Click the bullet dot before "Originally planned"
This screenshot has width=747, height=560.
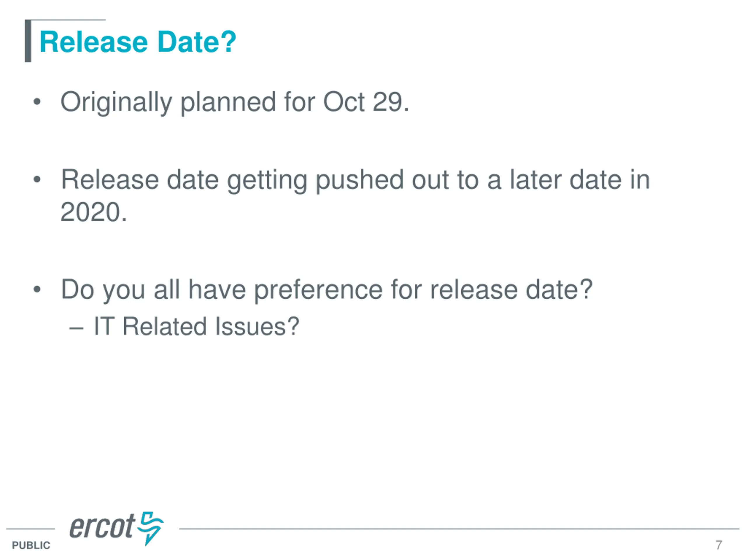pyautogui.click(x=37, y=101)
